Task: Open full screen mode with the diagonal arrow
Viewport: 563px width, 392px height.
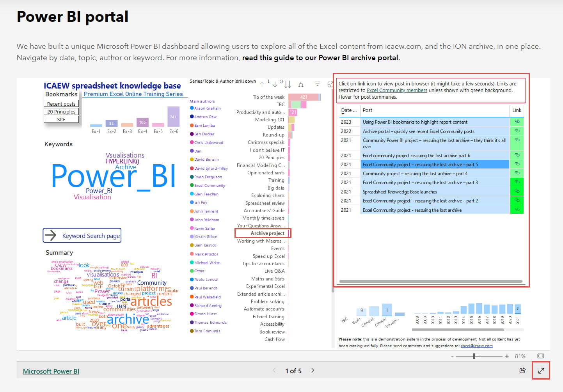Action: [x=541, y=371]
